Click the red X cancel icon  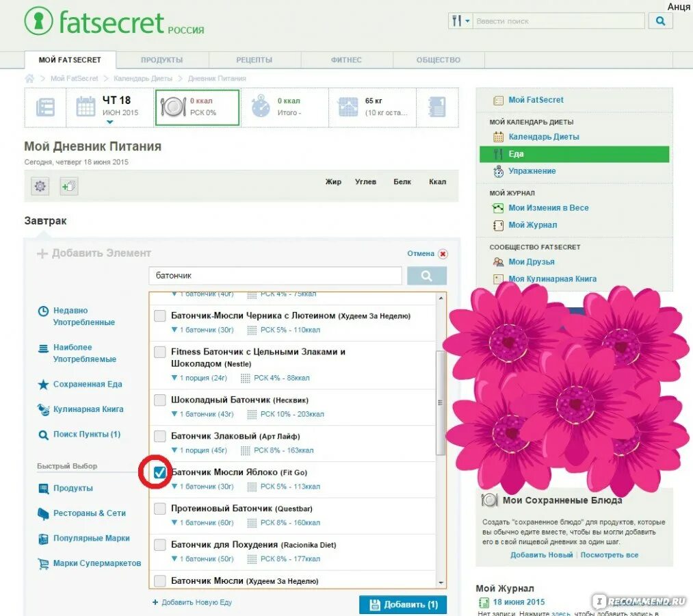[443, 254]
